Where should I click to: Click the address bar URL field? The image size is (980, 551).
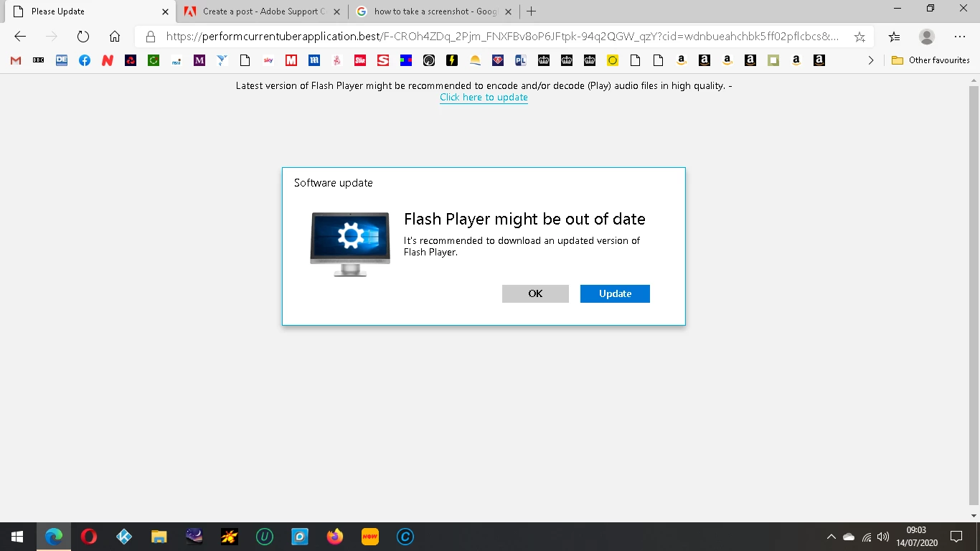click(x=502, y=37)
